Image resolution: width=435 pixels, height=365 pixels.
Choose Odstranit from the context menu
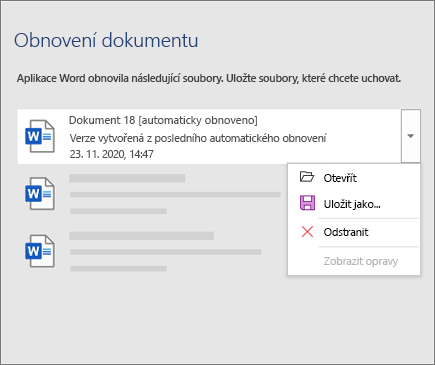click(346, 232)
